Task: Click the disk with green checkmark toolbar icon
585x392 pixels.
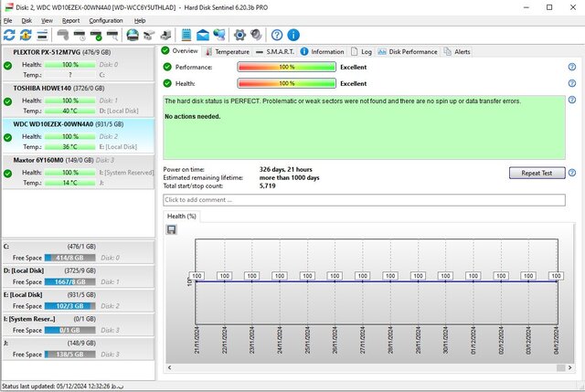Action: pyautogui.click(x=96, y=35)
